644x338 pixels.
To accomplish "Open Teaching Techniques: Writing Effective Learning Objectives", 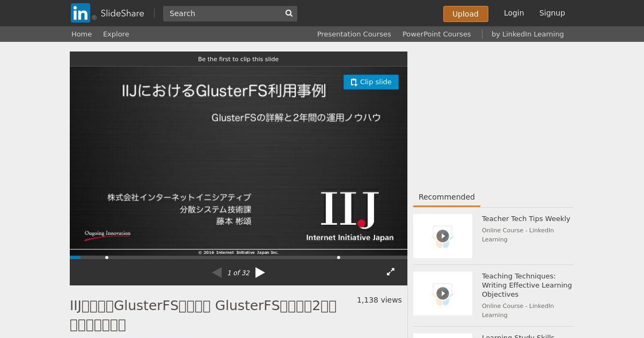I will click(x=526, y=285).
